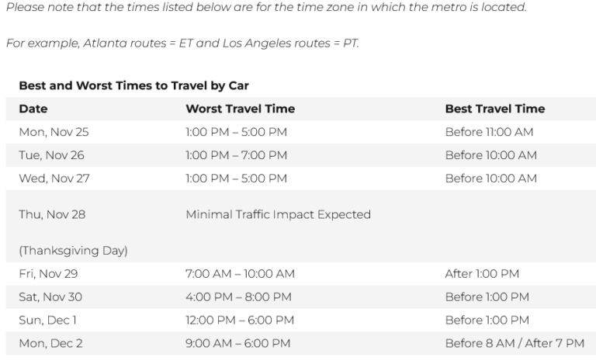Image resolution: width=596 pixels, height=364 pixels.
Task: Click the "Worst Travel Time" column header
Action: click(240, 109)
